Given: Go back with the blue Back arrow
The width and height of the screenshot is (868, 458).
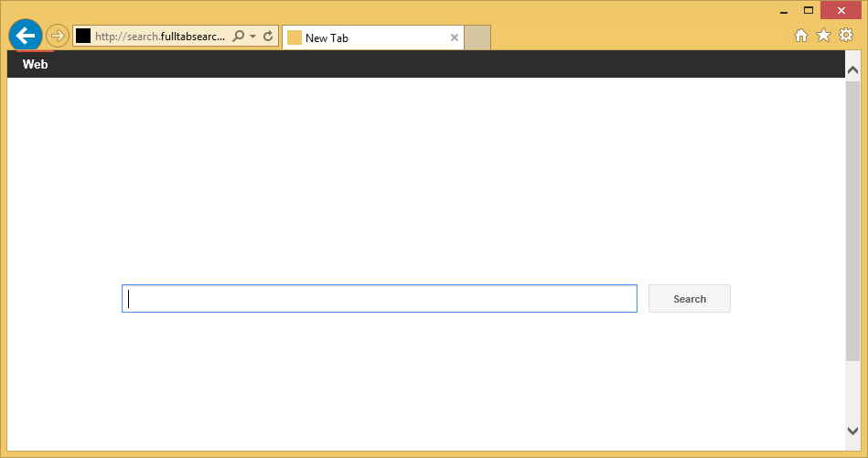Looking at the screenshot, I should coord(26,36).
